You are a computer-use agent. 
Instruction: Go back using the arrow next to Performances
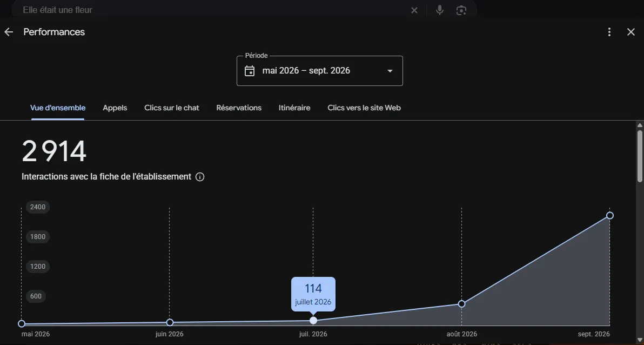click(x=9, y=32)
